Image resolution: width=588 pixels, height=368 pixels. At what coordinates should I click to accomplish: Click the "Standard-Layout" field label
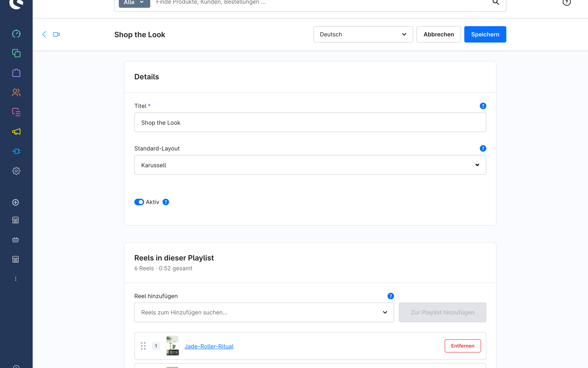coord(157,148)
